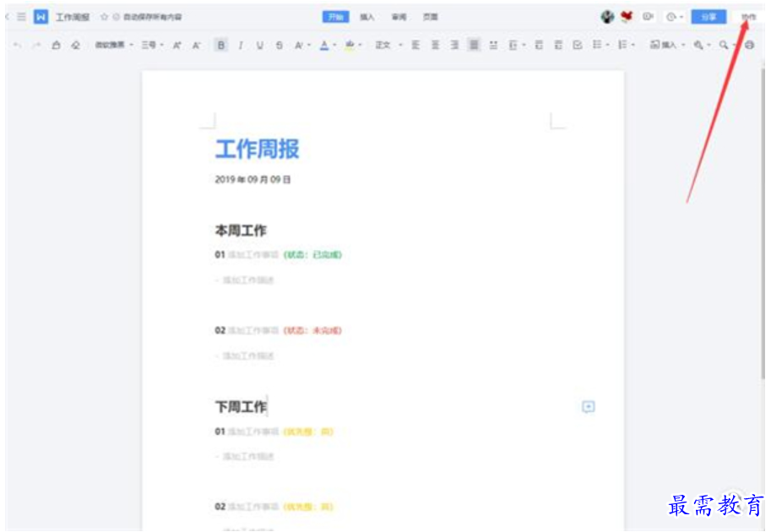Click the remote meeting icon
This screenshot has height=532, width=771.
648,17
